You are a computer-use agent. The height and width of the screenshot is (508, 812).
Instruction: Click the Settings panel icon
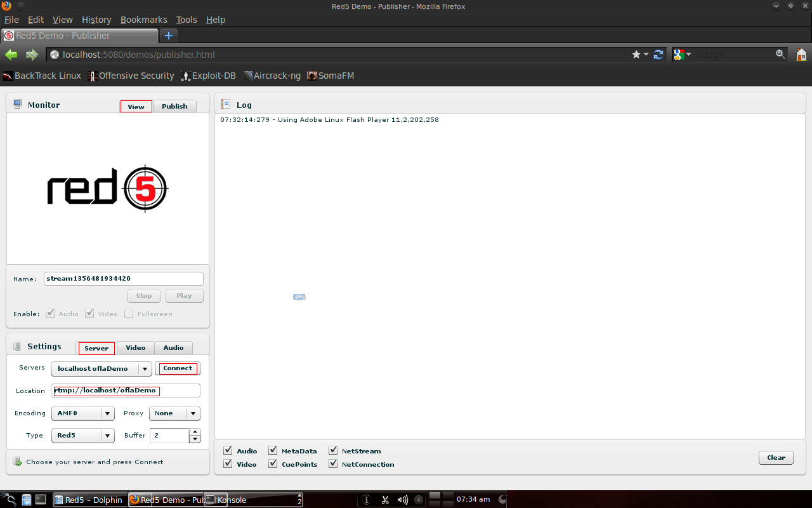[x=16, y=346]
